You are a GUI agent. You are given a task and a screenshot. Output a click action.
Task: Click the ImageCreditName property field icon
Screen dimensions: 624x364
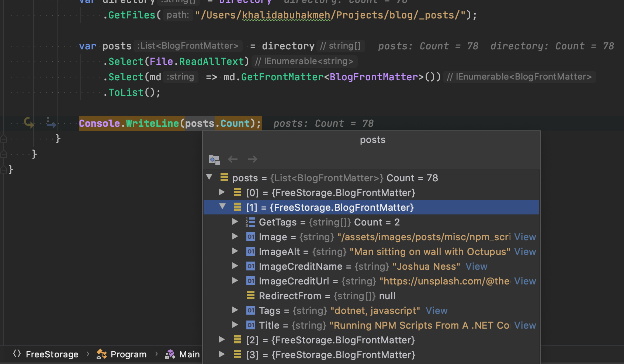pos(251,266)
